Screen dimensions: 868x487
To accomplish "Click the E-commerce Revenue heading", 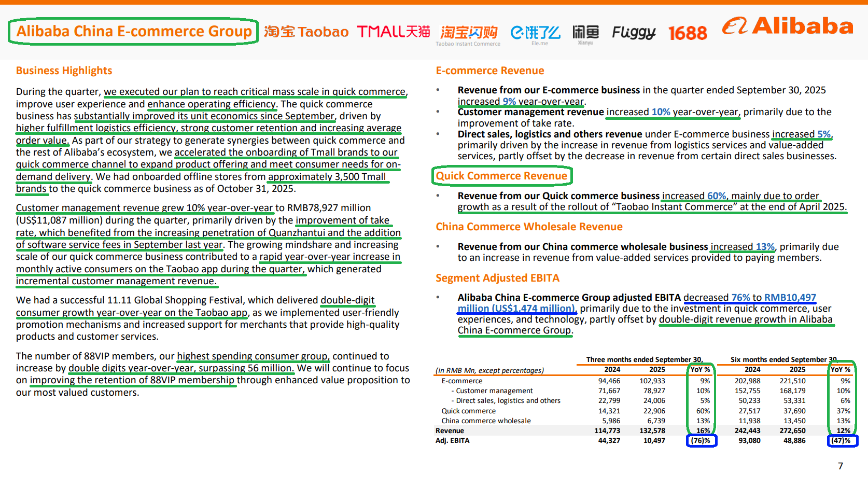I will pyautogui.click(x=489, y=71).
